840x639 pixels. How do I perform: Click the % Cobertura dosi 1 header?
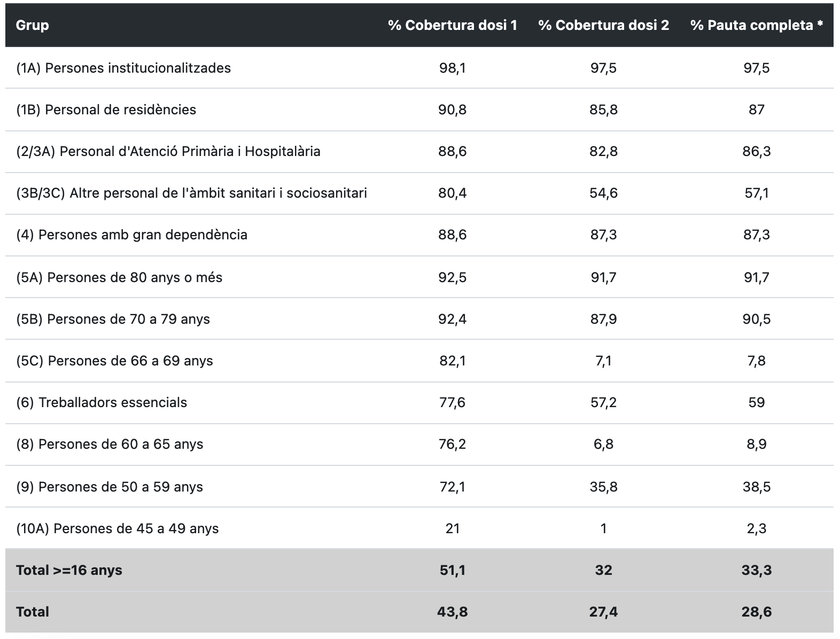[452, 25]
